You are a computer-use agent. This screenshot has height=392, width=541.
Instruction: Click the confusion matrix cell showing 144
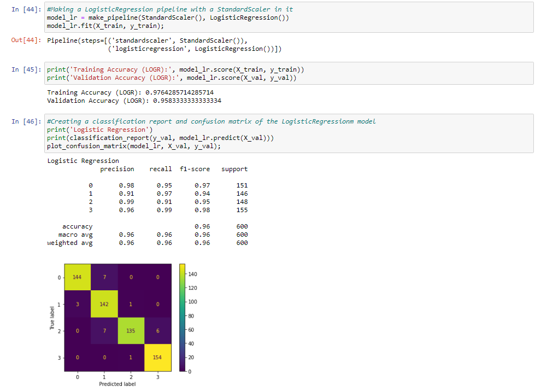coord(78,277)
